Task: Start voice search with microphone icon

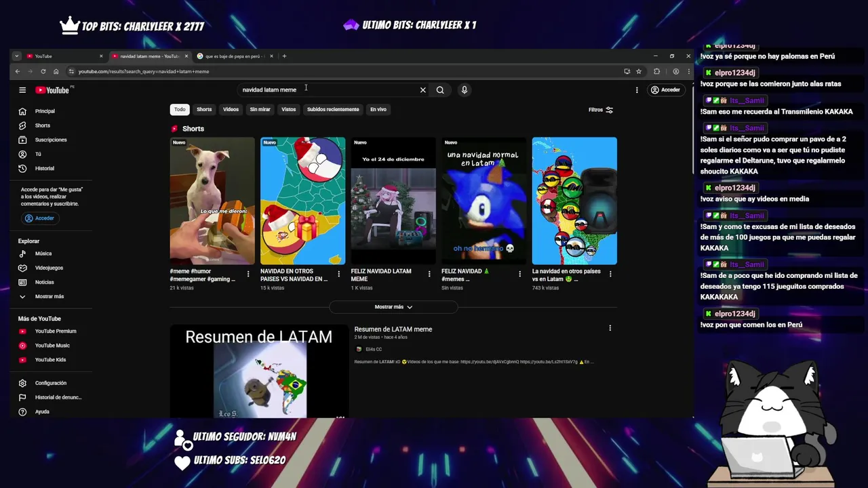Action: pos(464,89)
